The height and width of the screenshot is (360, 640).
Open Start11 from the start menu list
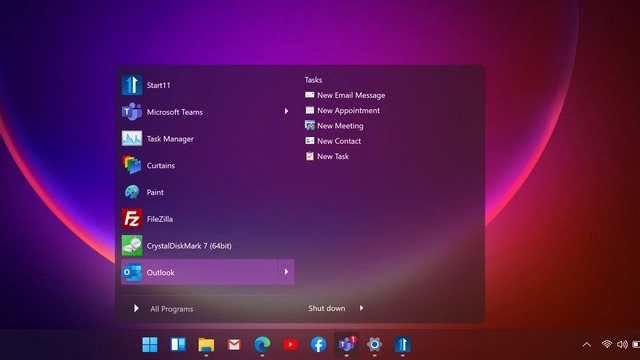(207, 85)
